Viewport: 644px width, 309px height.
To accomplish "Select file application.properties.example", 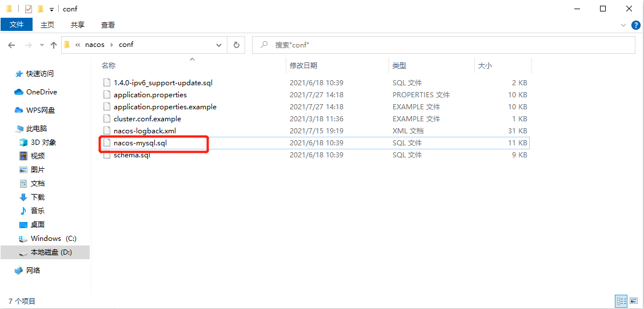I will coord(165,107).
